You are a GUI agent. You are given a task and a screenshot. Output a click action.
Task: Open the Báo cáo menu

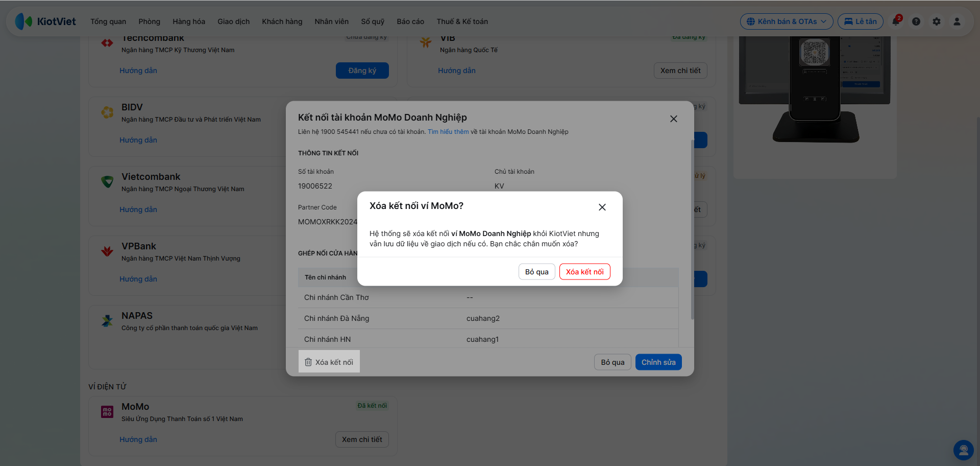pos(410,21)
